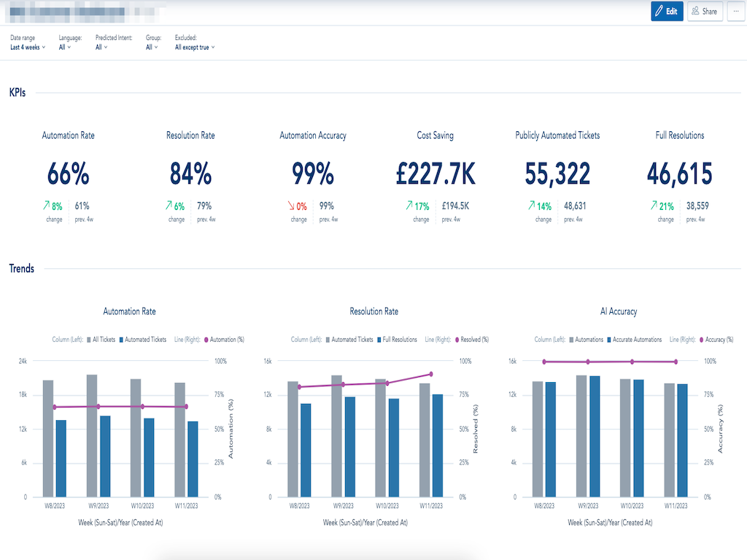
Task: Click the Accuracy (%) legend marker
Action: pyautogui.click(x=702, y=340)
